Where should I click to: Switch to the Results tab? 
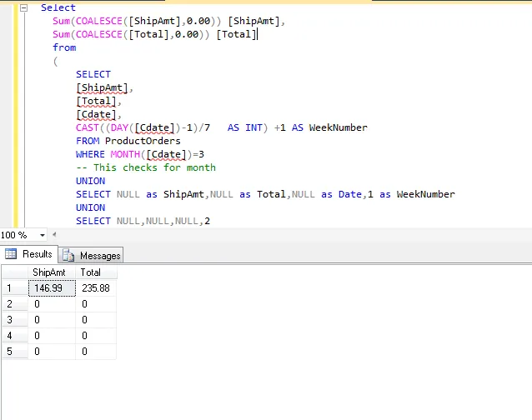[29, 254]
